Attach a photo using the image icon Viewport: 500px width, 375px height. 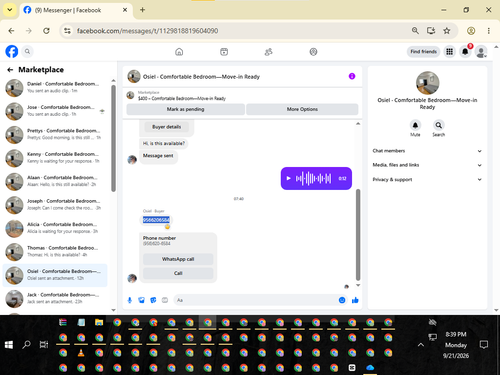(x=142, y=300)
